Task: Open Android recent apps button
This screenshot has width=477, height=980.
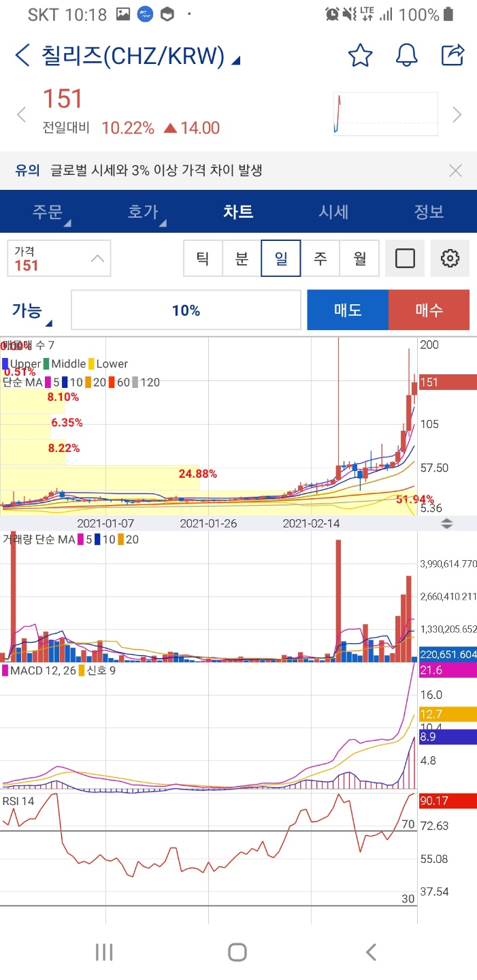Action: (x=104, y=952)
